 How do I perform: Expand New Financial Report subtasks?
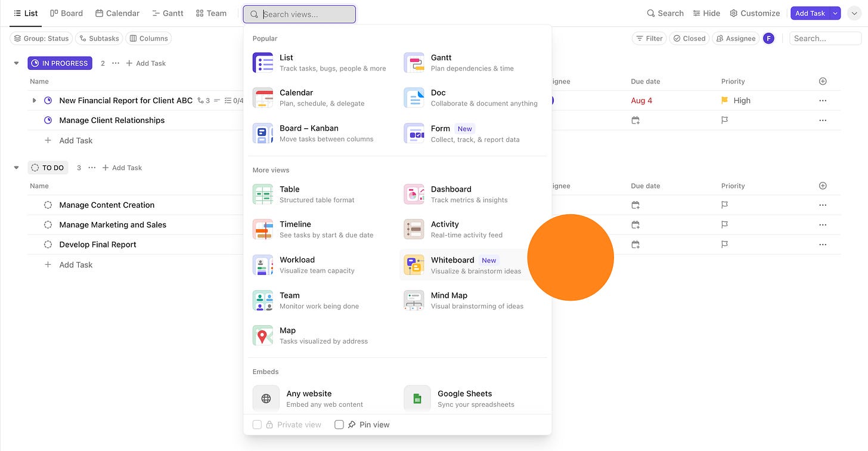(x=35, y=101)
